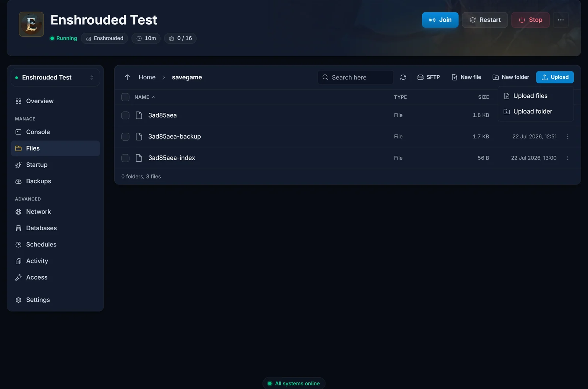This screenshot has height=389, width=588.
Task: Create a New folder
Action: pyautogui.click(x=511, y=77)
